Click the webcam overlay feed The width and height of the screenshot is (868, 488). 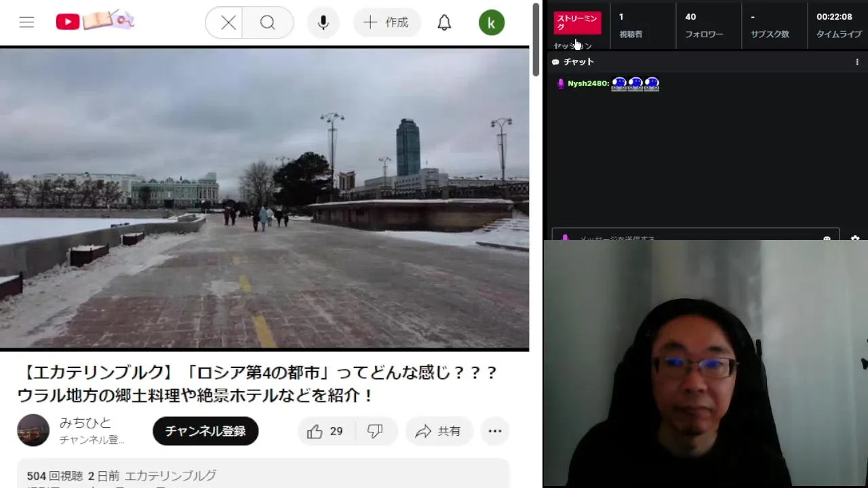pos(706,363)
